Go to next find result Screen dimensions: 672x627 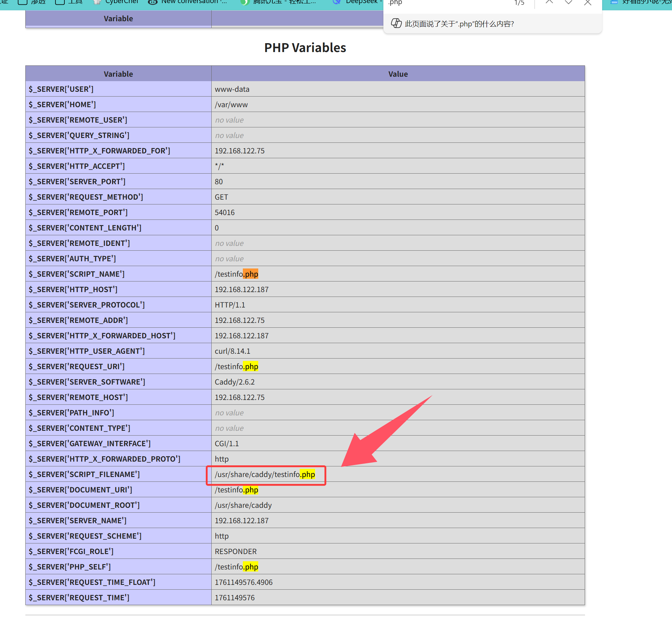[569, 3]
